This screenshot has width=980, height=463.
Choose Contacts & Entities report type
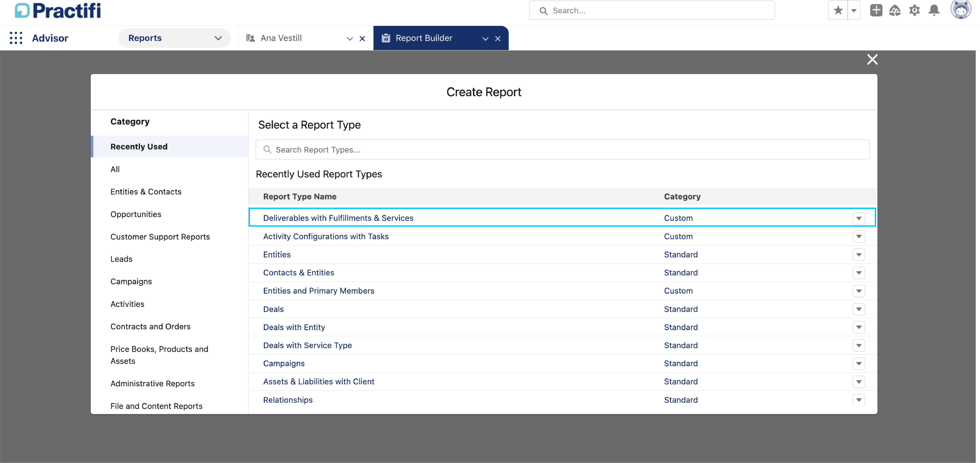pos(299,272)
